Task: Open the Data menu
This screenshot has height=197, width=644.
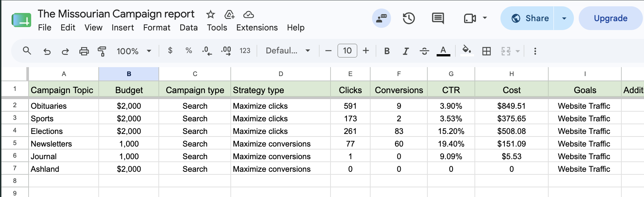Action: [x=188, y=27]
